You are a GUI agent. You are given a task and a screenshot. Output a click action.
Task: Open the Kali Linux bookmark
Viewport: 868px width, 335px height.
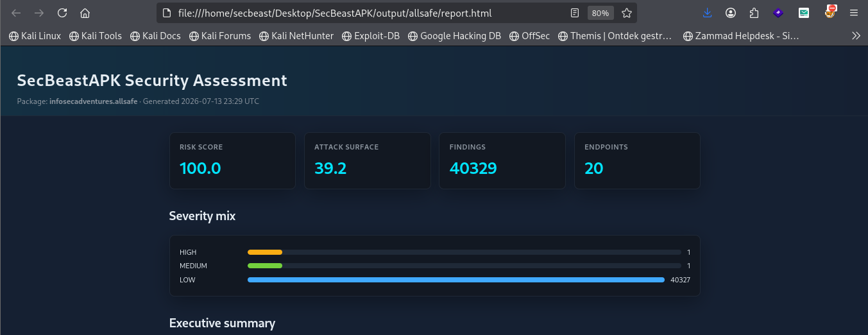click(x=35, y=36)
